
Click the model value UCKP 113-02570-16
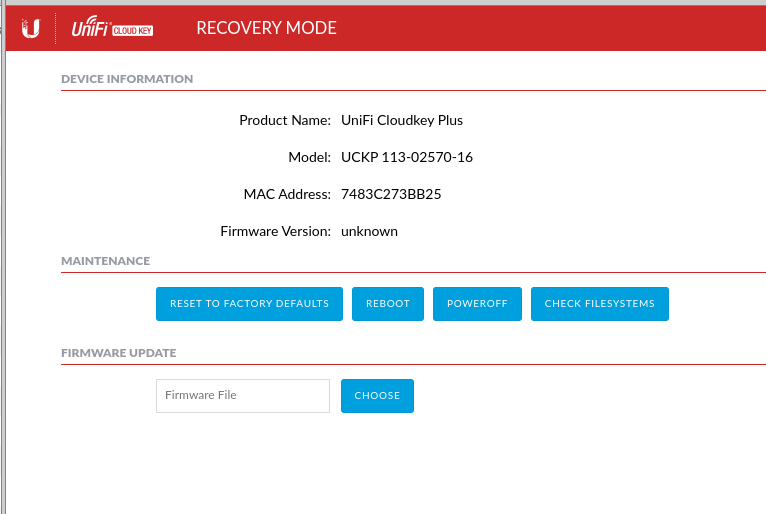407,157
